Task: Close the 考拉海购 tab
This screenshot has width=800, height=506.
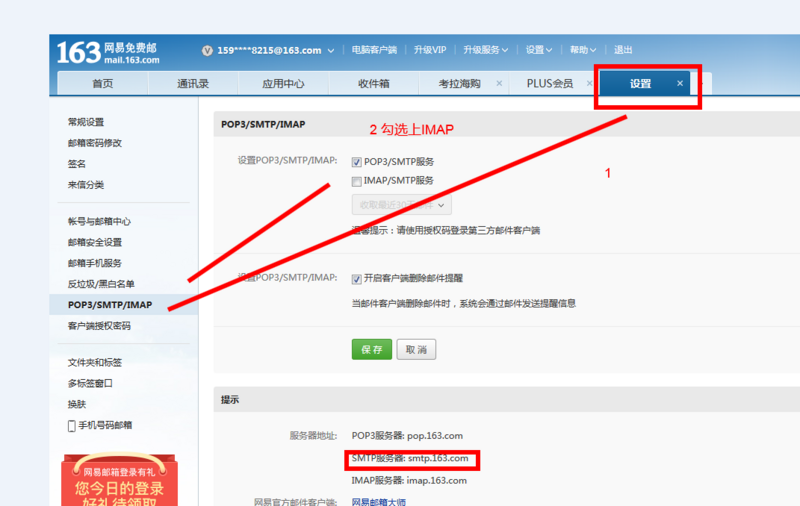Action: pos(499,83)
